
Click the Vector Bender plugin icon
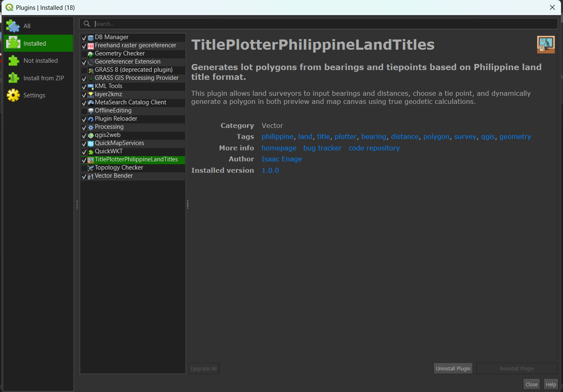(x=91, y=176)
